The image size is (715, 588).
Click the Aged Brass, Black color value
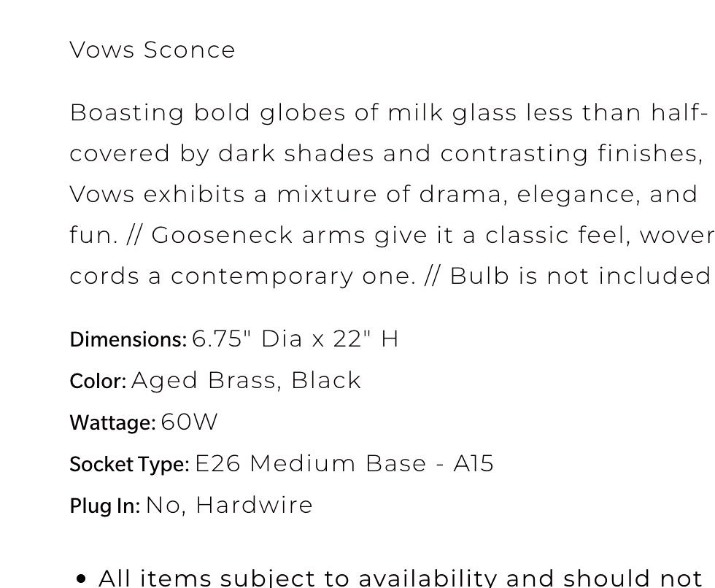tap(246, 381)
